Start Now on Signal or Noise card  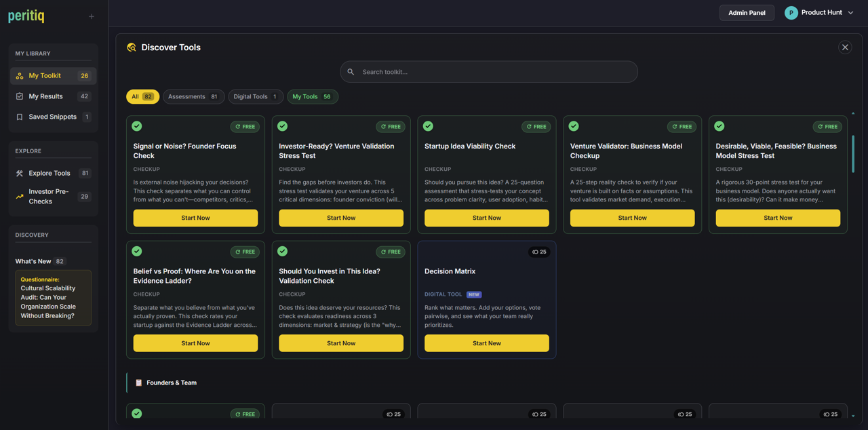pyautogui.click(x=195, y=218)
